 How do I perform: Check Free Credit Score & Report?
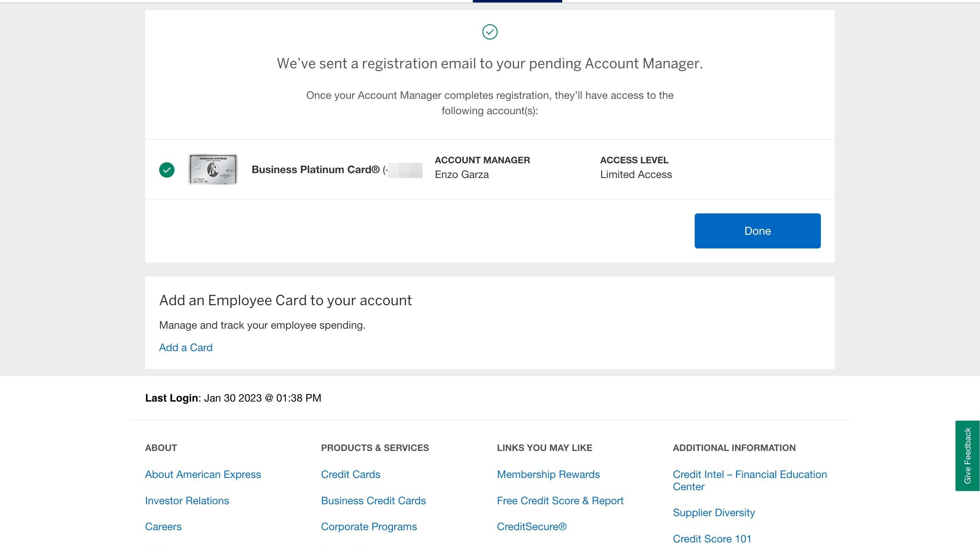coord(560,501)
